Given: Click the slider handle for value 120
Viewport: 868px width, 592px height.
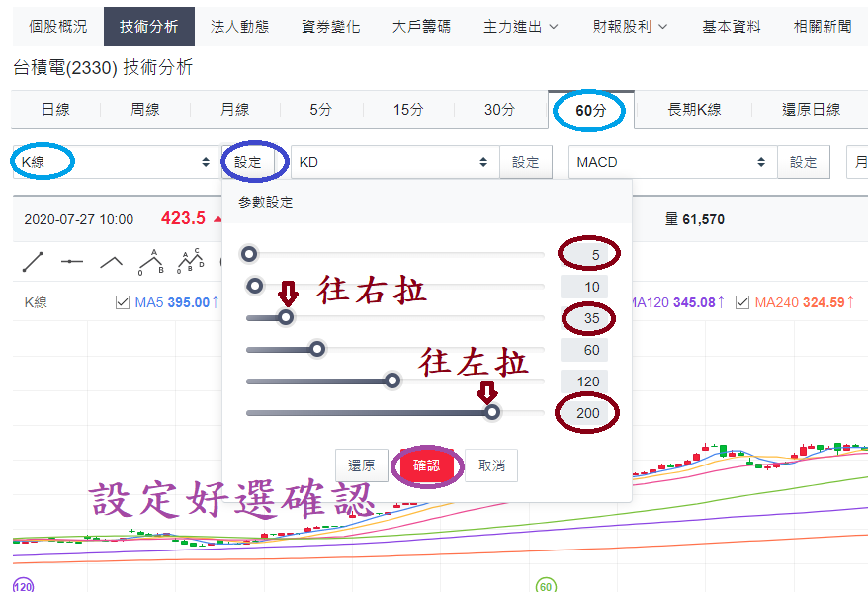Looking at the screenshot, I should click(392, 381).
